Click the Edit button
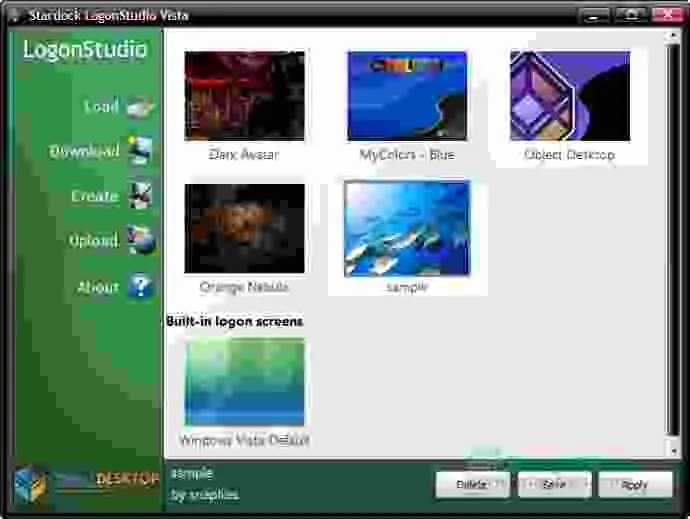This screenshot has width=690, height=519. (x=554, y=485)
